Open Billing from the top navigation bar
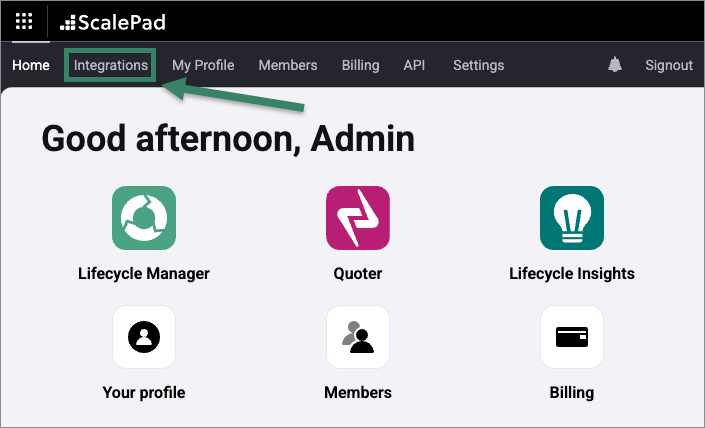 point(360,65)
